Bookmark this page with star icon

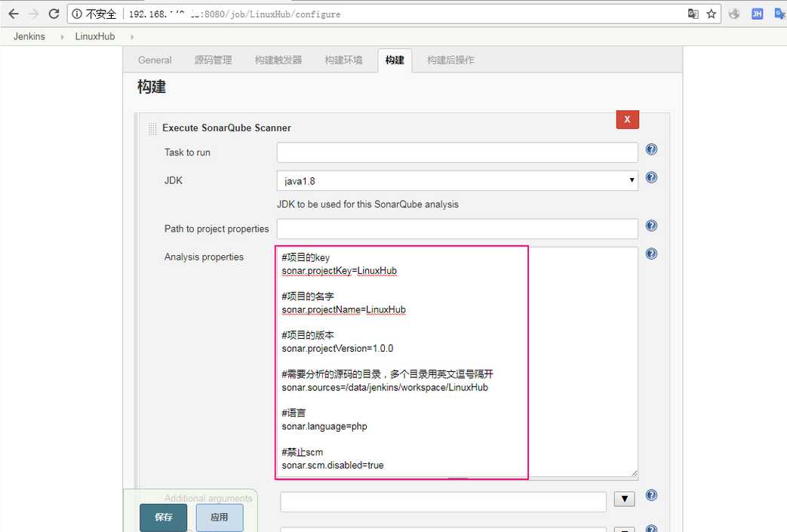(x=712, y=14)
